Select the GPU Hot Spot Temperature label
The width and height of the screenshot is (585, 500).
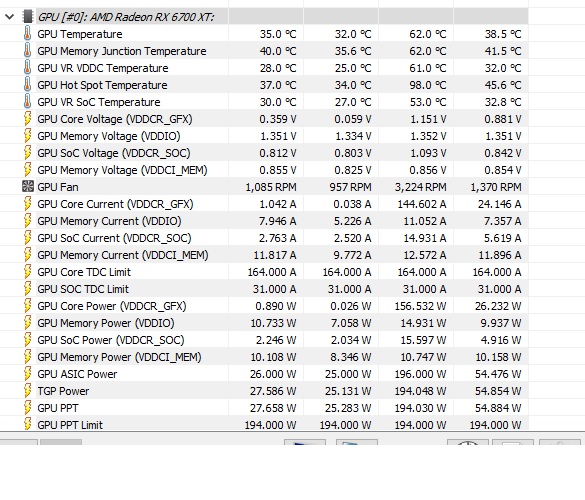(102, 85)
